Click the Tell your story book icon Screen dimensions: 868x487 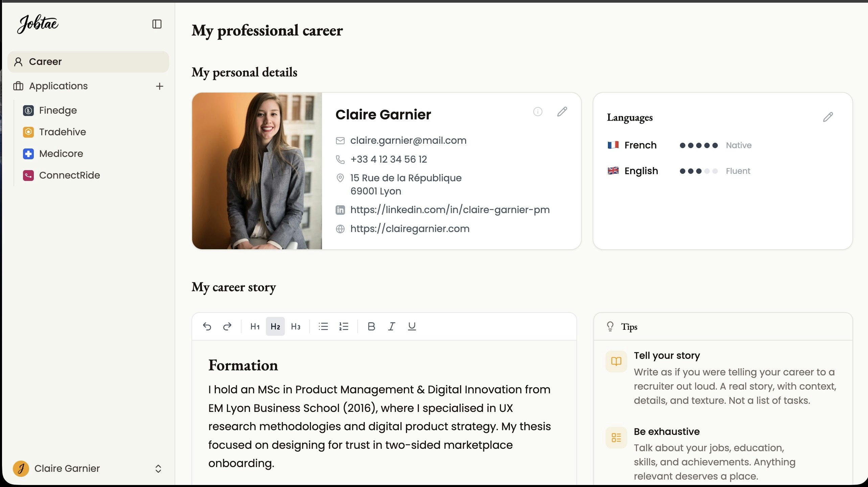[616, 361]
